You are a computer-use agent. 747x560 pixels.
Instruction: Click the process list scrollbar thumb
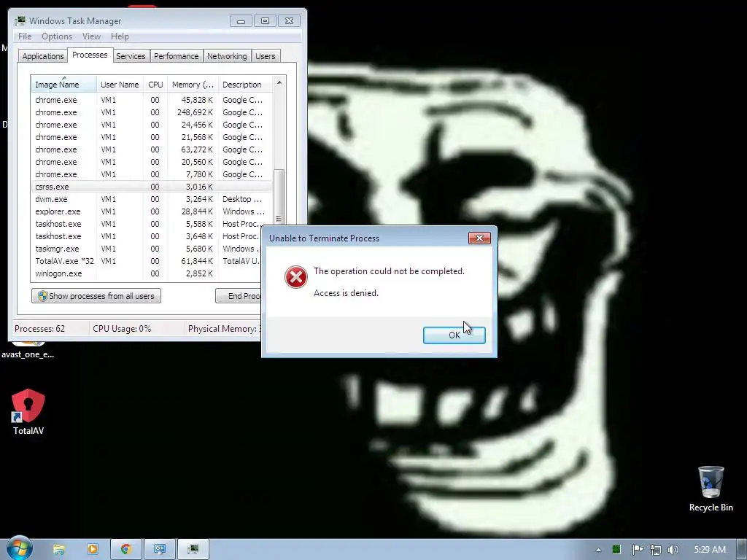point(279,196)
